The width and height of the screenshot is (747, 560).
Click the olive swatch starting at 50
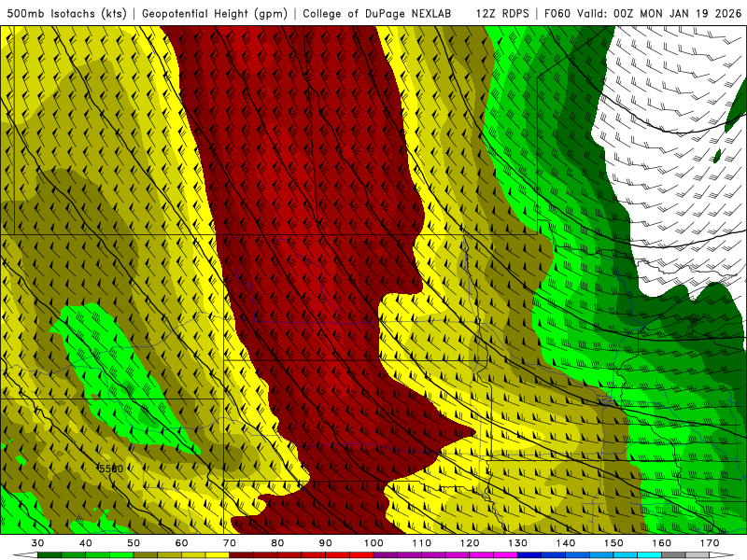(146, 555)
